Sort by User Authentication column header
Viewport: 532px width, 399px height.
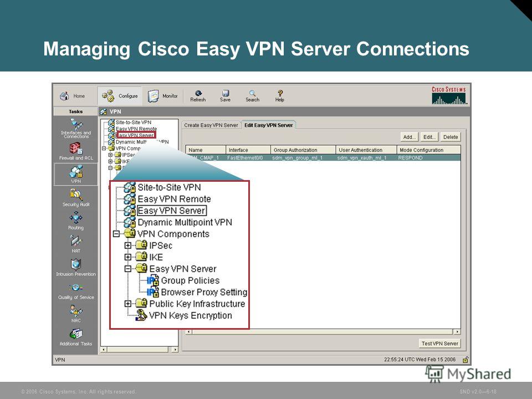click(366, 150)
